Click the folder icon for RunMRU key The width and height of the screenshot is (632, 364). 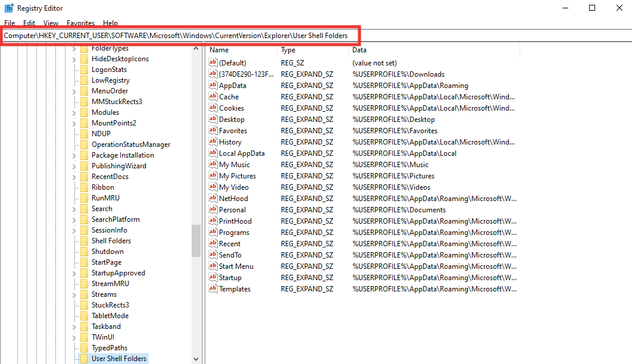85,198
